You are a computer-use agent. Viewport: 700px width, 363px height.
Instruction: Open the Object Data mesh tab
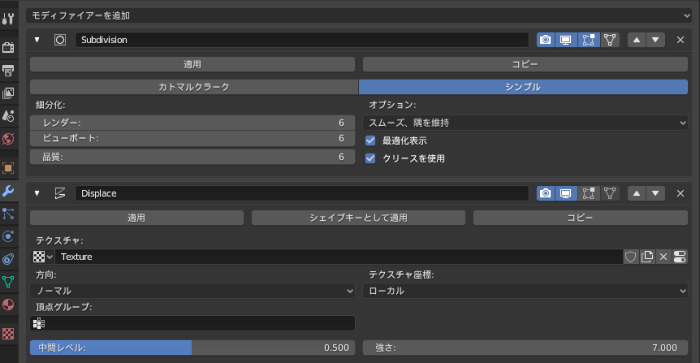(8, 282)
